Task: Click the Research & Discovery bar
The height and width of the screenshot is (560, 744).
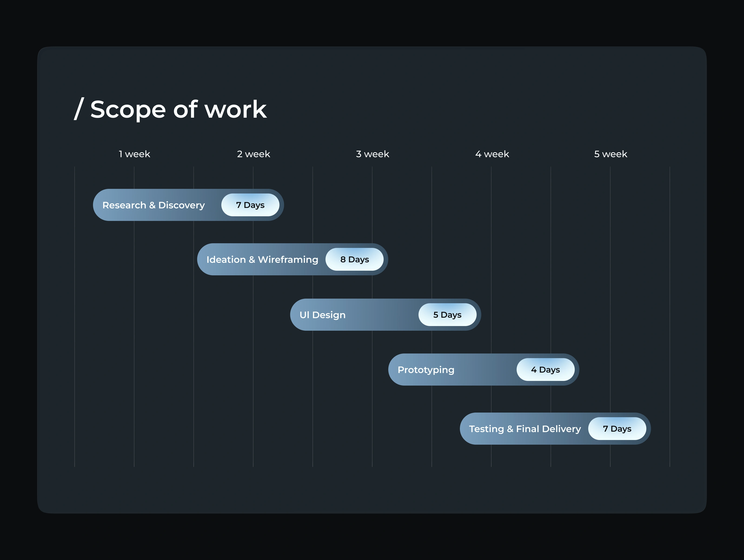Action: (188, 205)
